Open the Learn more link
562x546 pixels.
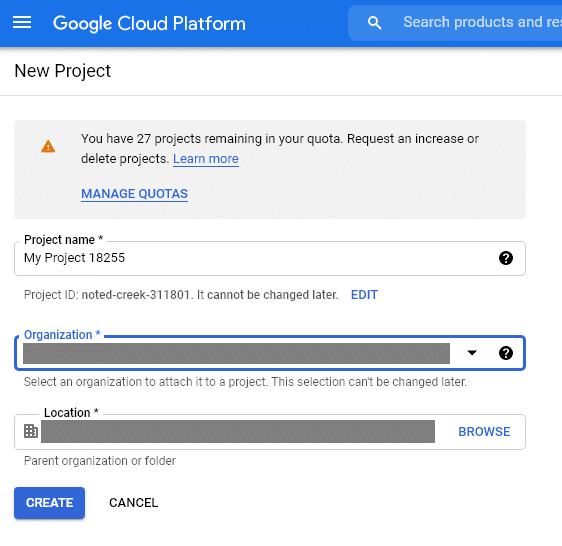click(206, 159)
